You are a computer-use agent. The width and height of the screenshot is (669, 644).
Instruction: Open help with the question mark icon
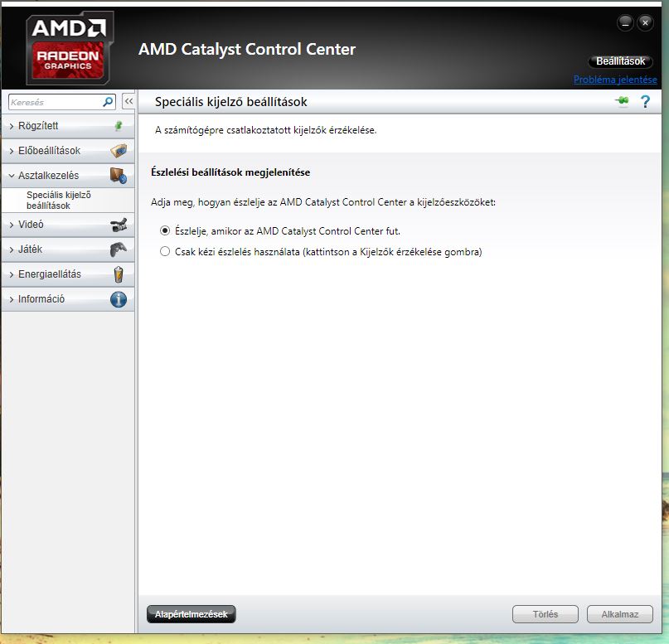click(645, 101)
